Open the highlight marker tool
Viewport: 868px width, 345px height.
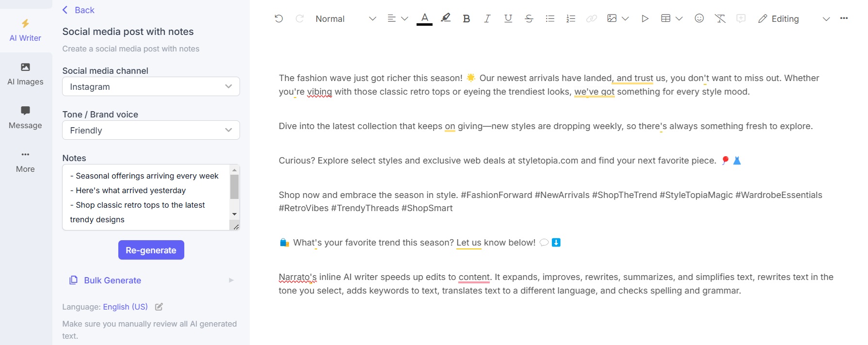[445, 18]
